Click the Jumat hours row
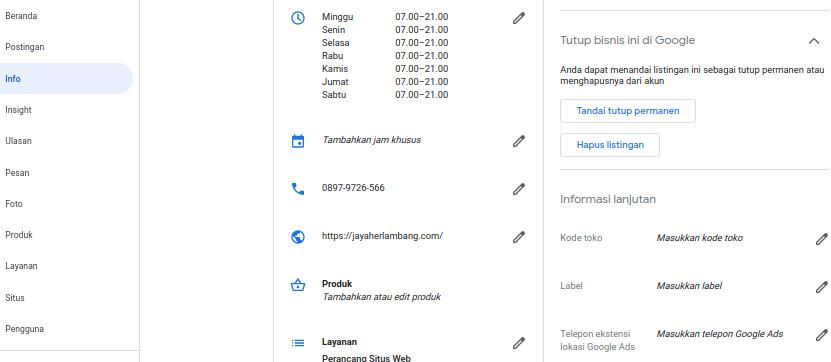Viewport: 831px width, 362px height. click(x=385, y=82)
